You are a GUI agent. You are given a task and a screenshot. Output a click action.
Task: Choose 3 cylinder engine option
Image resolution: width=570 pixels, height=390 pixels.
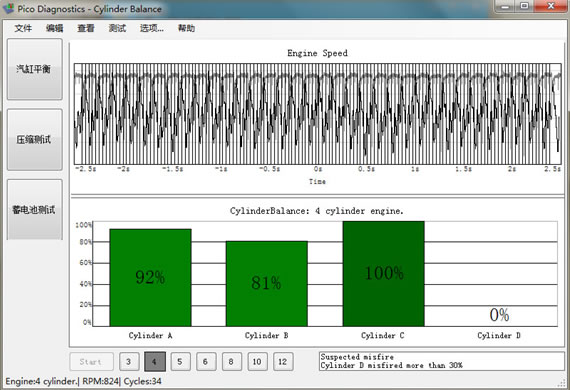(129, 362)
